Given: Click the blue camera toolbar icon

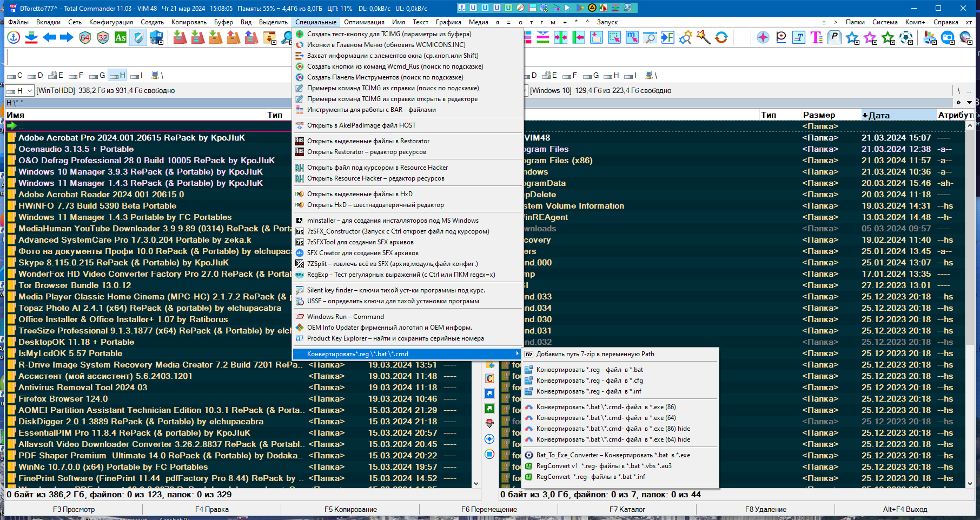Looking at the screenshot, I should click(946, 37).
